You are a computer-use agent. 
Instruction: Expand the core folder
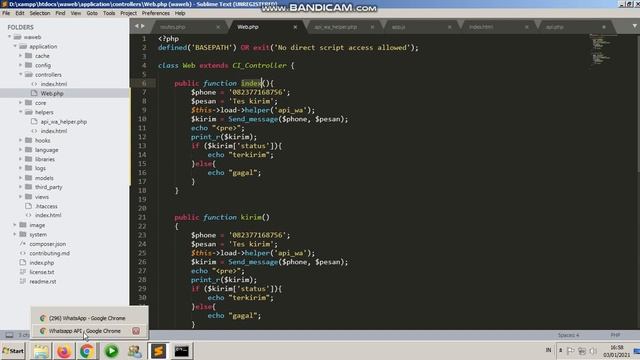pos(20,102)
